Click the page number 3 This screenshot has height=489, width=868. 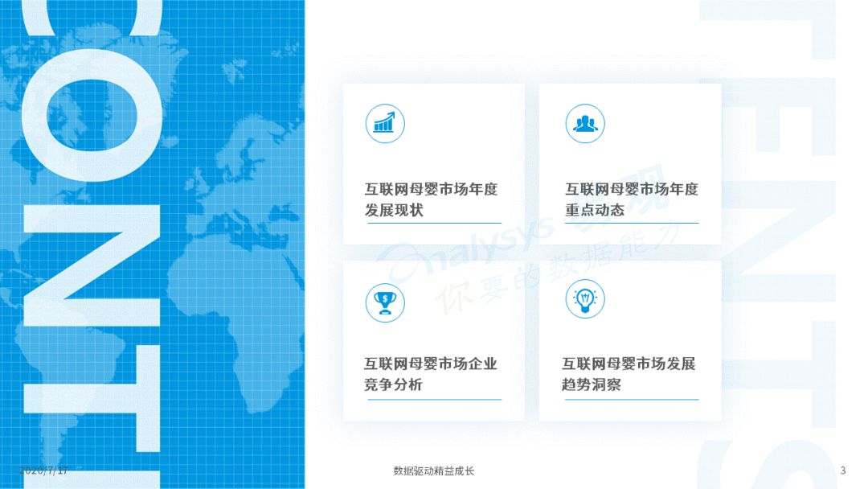842,471
